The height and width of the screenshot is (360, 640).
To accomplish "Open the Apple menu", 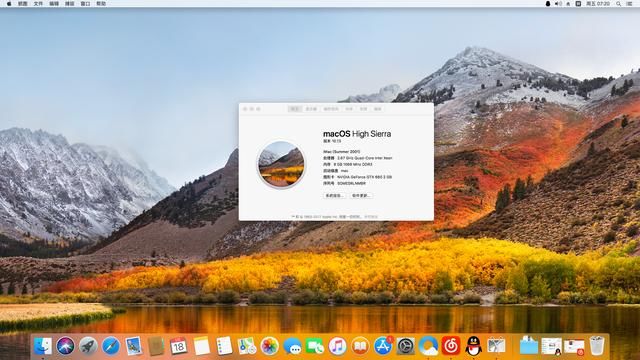I will tap(9, 4).
